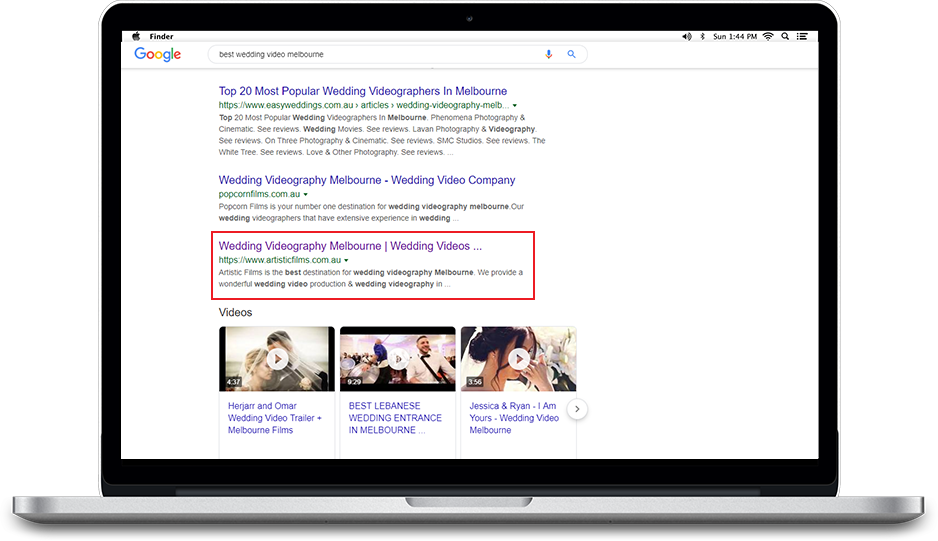Click the next arrow in video carousel

point(577,409)
